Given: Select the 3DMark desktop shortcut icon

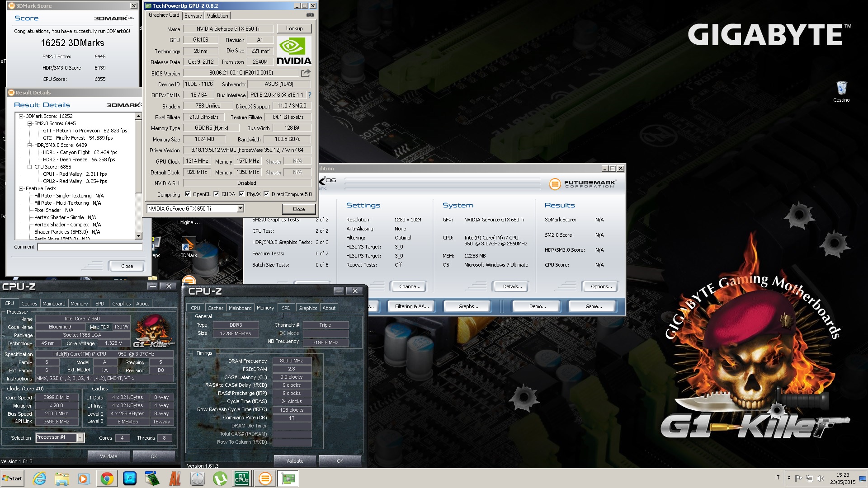Looking at the screenshot, I should click(189, 247).
